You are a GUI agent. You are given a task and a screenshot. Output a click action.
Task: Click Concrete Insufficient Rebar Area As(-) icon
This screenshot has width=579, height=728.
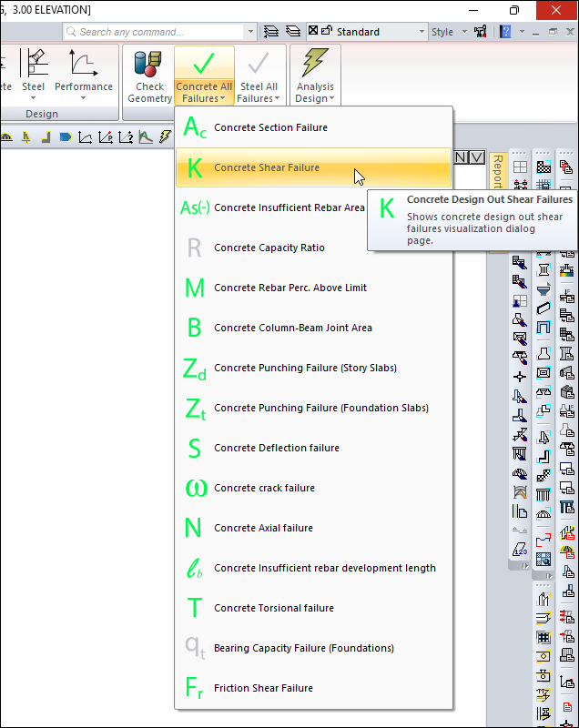pos(195,207)
